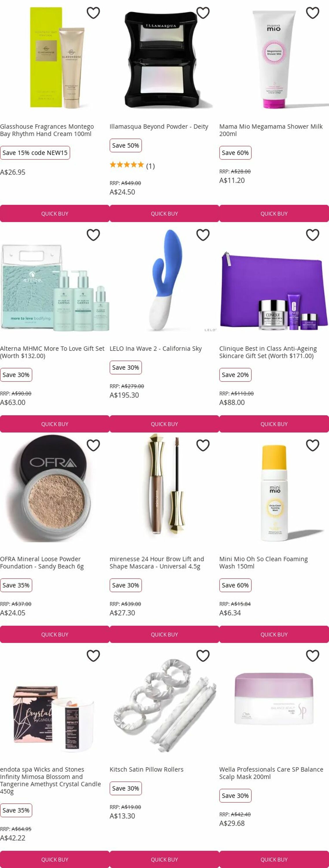Image resolution: width=329 pixels, height=868 pixels.
Task: Favorite the mirenesse Brow Mascara
Action: (203, 445)
